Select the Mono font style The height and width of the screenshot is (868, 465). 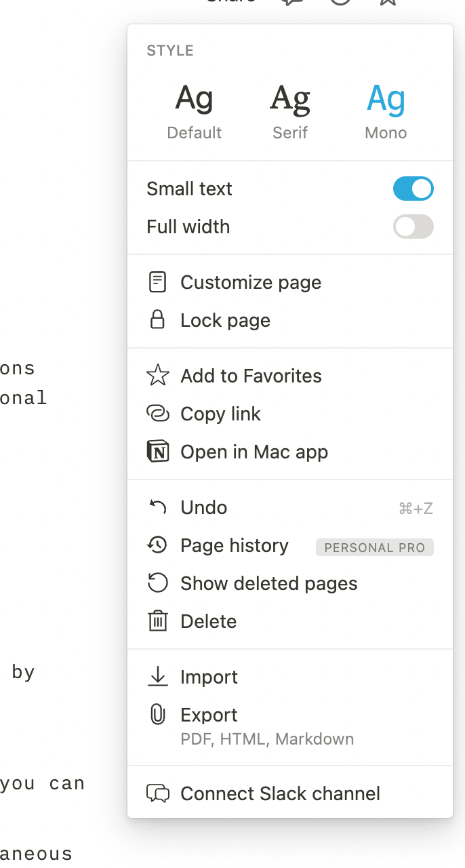[x=386, y=111]
